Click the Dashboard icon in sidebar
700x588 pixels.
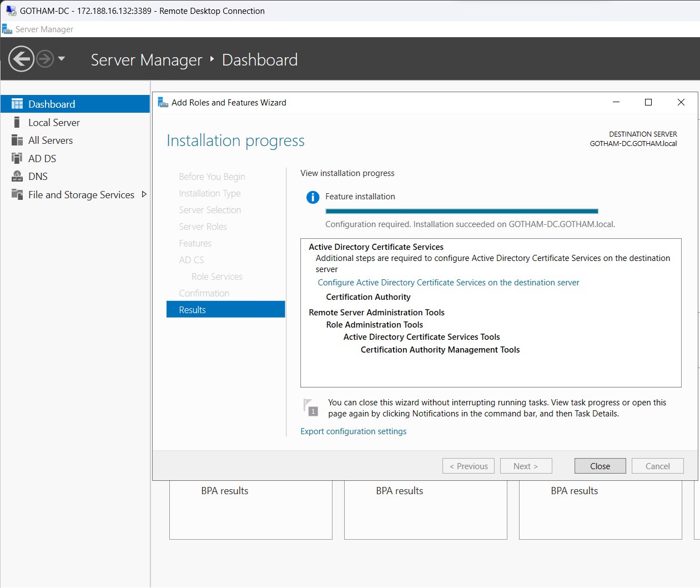17,104
